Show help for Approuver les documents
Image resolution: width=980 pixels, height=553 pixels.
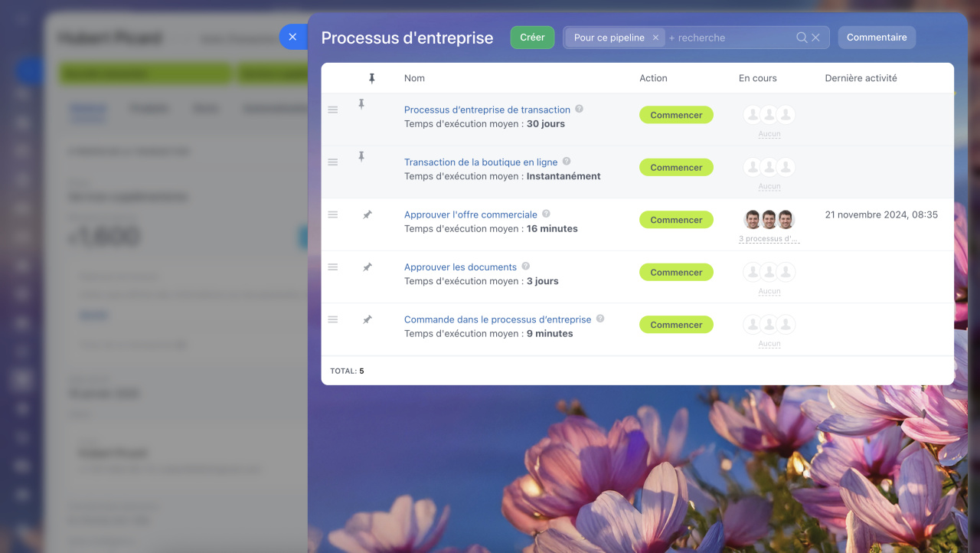click(525, 267)
